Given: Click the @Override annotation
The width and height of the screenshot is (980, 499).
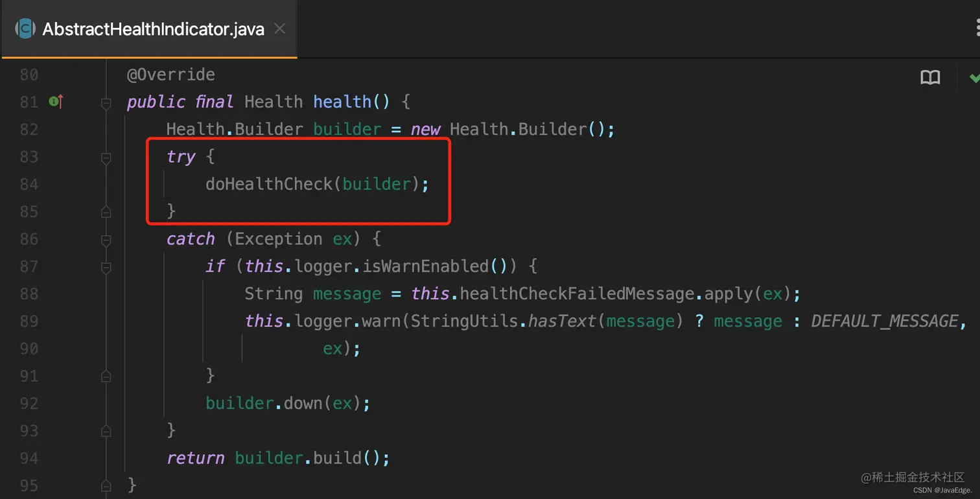Looking at the screenshot, I should click(171, 75).
